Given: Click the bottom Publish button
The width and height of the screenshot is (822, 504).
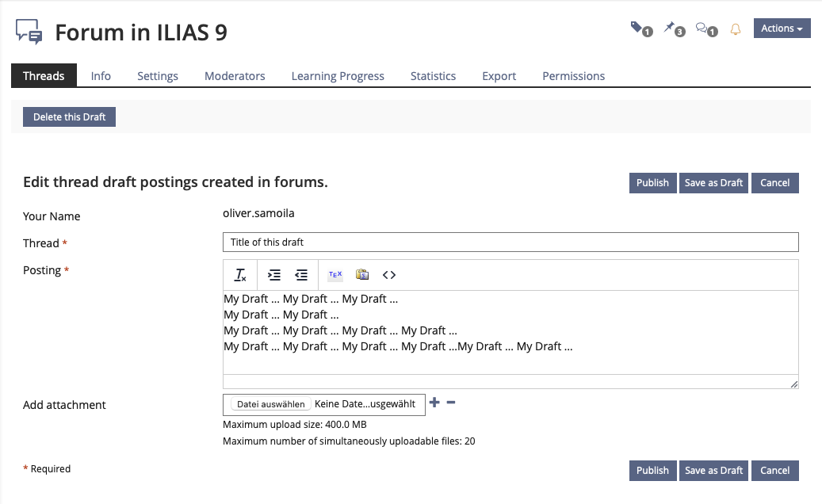Looking at the screenshot, I should (652, 471).
